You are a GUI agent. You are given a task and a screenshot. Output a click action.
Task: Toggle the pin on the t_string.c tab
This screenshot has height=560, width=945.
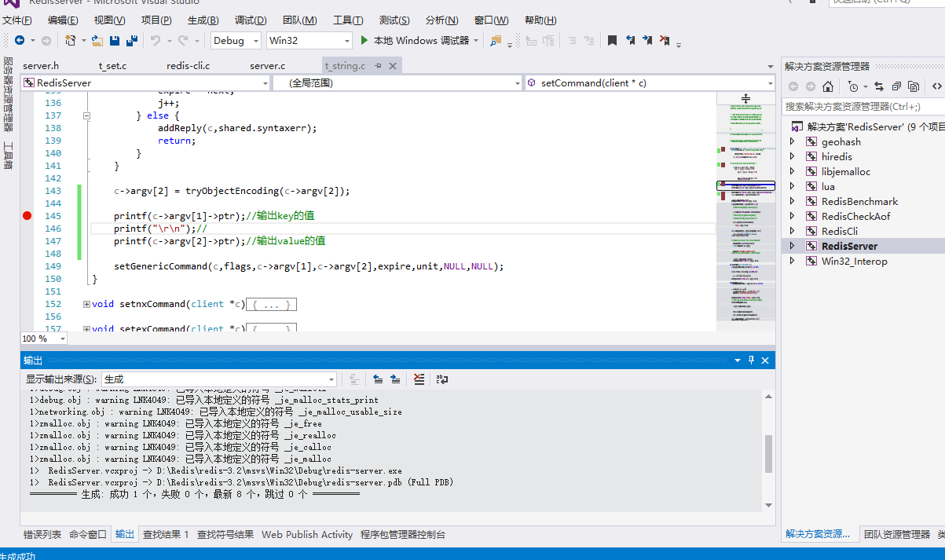(378, 66)
